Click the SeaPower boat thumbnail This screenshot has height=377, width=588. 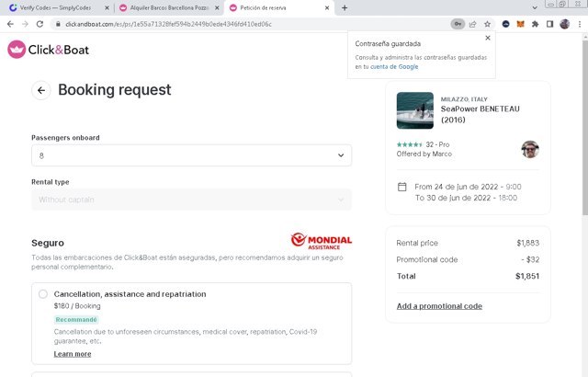[415, 110]
